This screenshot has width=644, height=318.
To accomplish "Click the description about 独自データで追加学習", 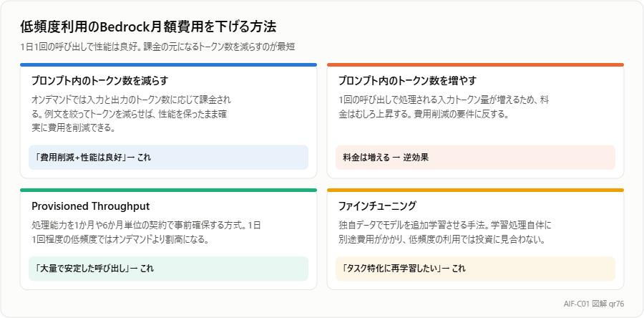I will point(445,233).
